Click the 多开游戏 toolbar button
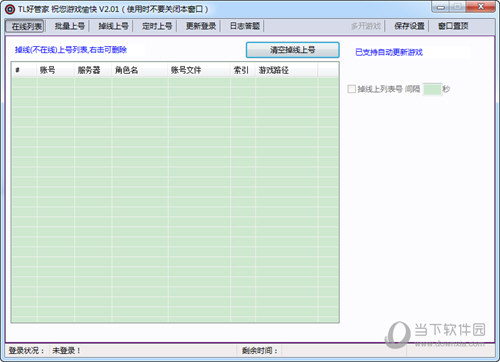 [x=366, y=26]
